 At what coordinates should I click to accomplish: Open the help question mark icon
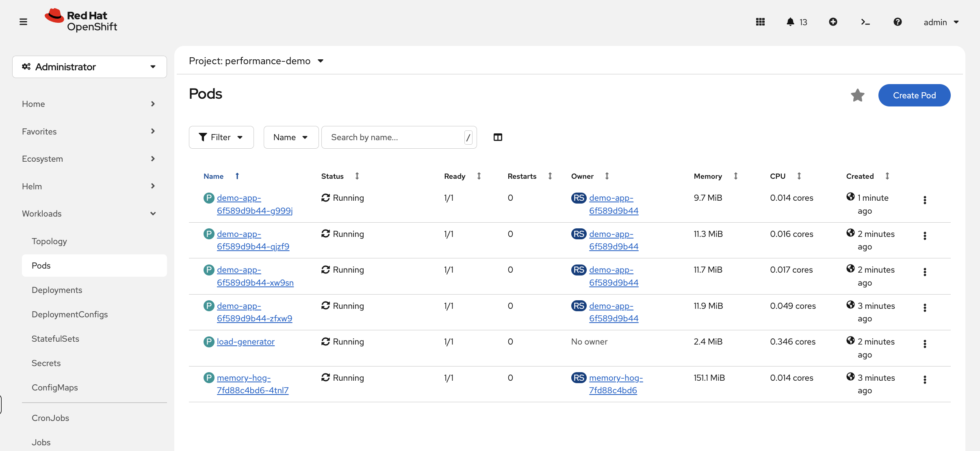(898, 22)
